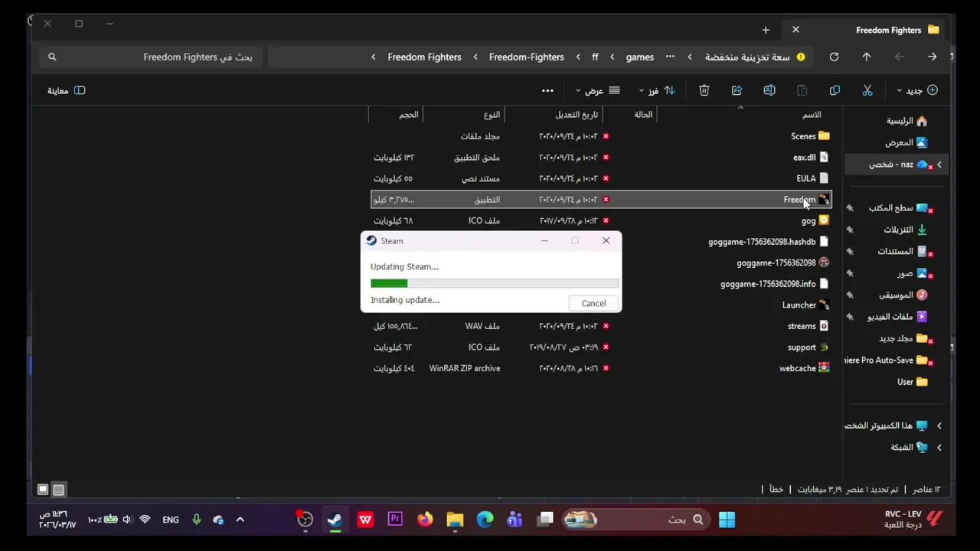Open WPS Office from the taskbar
Screen dimensions: 980x551
pos(365,520)
